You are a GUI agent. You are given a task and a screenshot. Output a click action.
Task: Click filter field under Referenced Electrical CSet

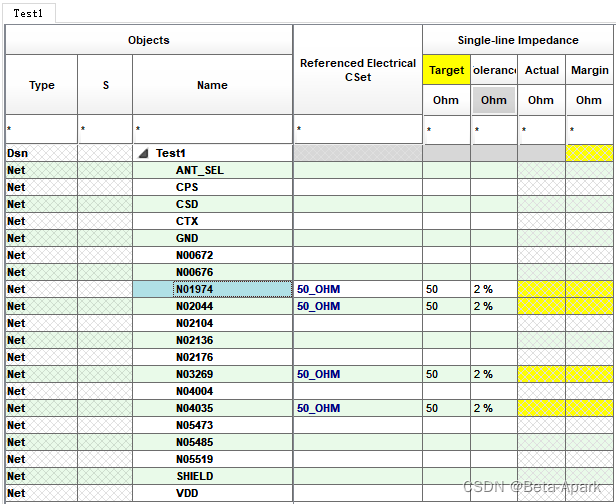coord(357,130)
